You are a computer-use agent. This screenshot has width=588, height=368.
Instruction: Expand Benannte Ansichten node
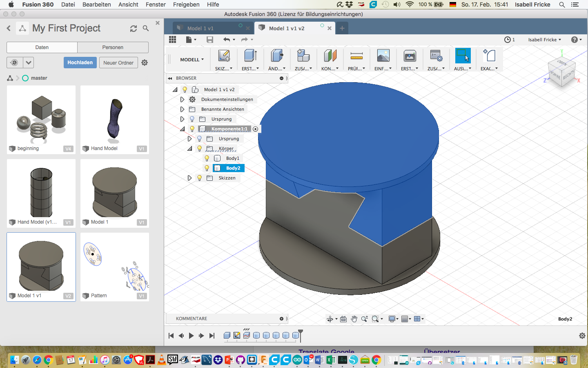point(182,109)
